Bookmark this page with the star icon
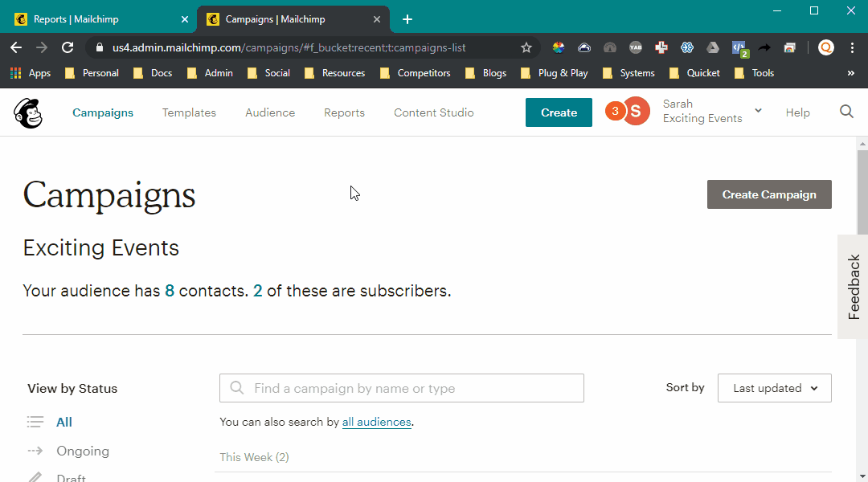This screenshot has width=868, height=482. tap(526, 47)
